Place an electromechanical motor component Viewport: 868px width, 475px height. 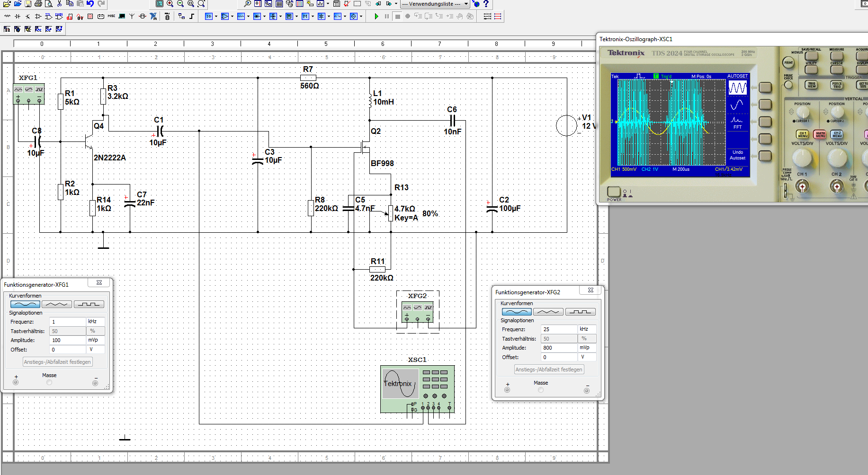coord(143,16)
